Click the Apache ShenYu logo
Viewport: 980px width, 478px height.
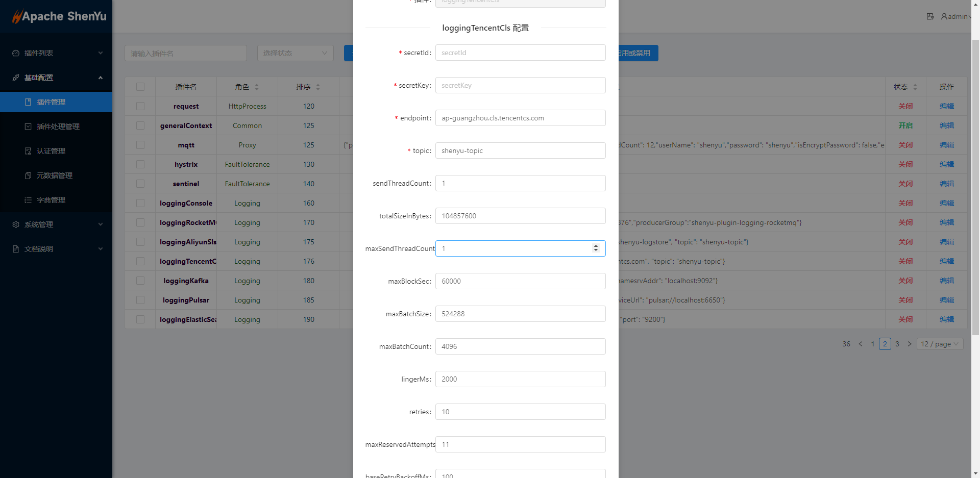click(59, 16)
